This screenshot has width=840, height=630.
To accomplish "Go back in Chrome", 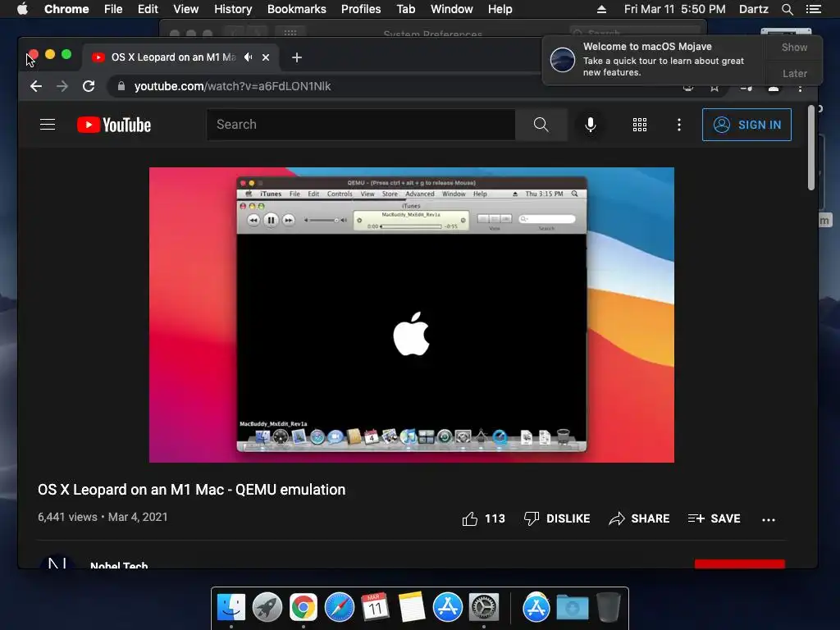I will (36, 86).
